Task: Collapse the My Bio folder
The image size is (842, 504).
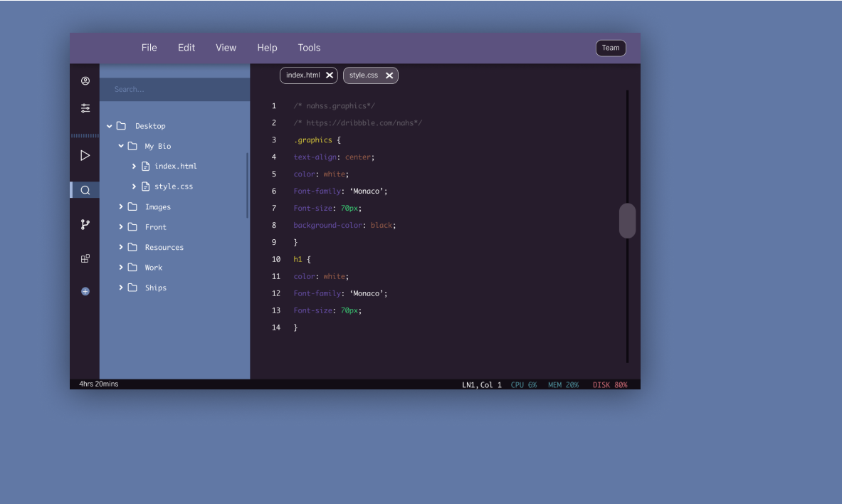Action: click(x=121, y=145)
